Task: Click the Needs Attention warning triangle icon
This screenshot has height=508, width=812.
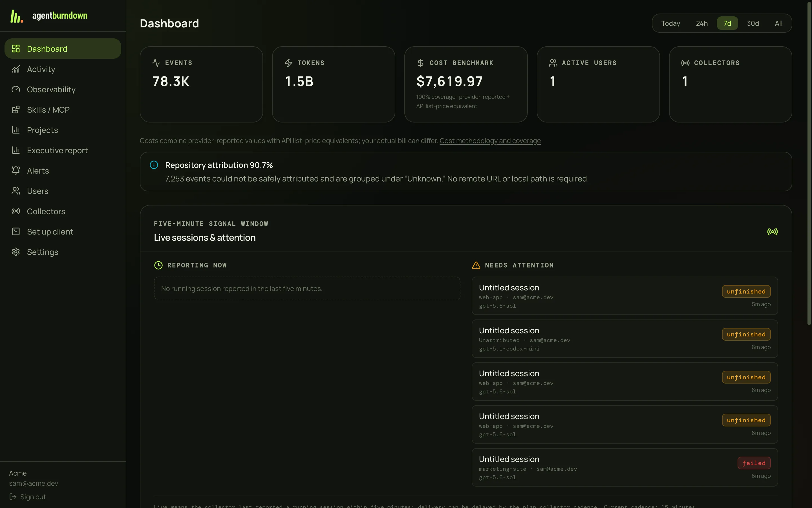Action: [x=476, y=265]
